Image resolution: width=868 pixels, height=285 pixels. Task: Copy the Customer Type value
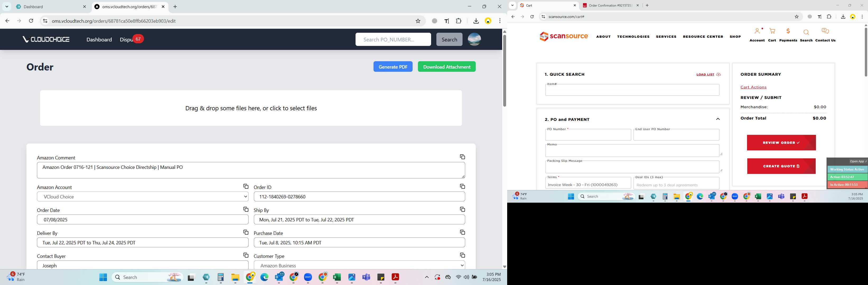tap(462, 255)
